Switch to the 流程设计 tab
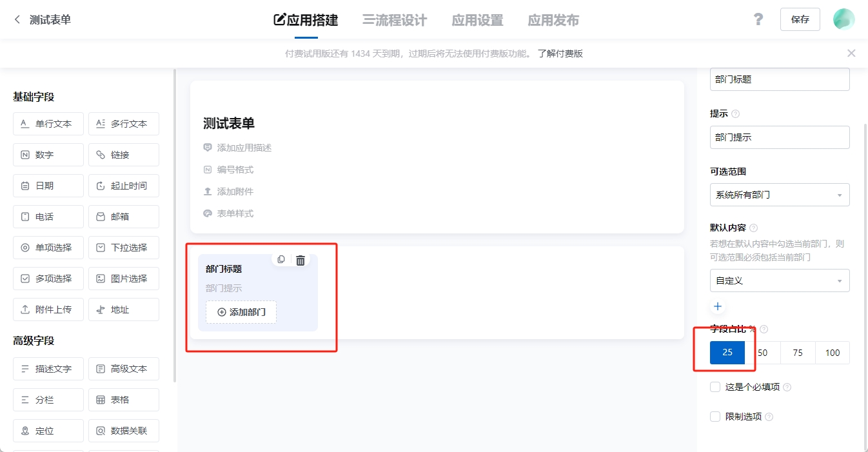Image resolution: width=868 pixels, height=452 pixels. point(395,20)
